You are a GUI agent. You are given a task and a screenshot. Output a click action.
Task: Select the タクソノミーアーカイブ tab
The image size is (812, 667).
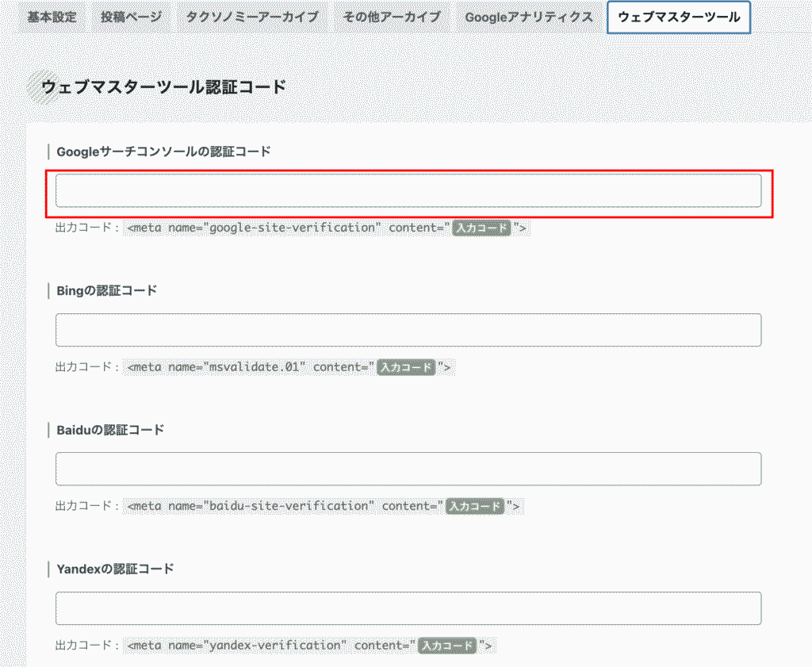[252, 17]
